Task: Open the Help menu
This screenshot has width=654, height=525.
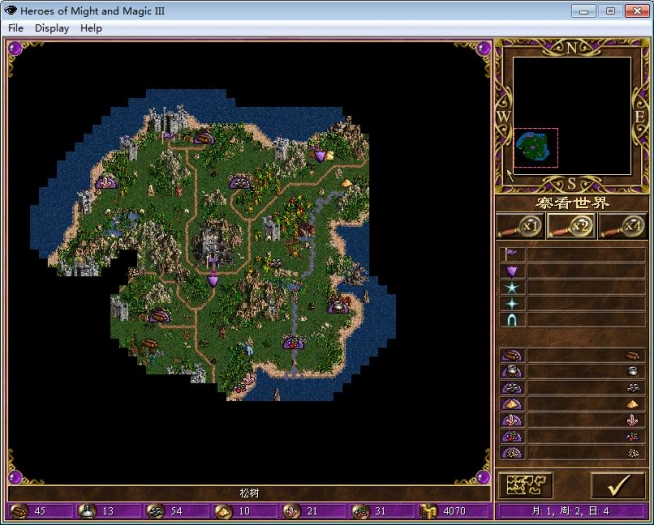Action: click(x=91, y=28)
